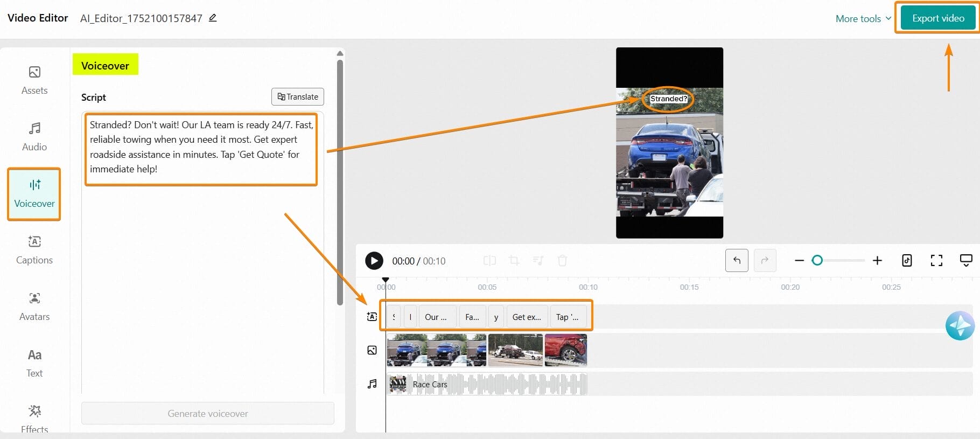Expand the More tools dropdown
This screenshot has height=439, width=980.
[863, 19]
